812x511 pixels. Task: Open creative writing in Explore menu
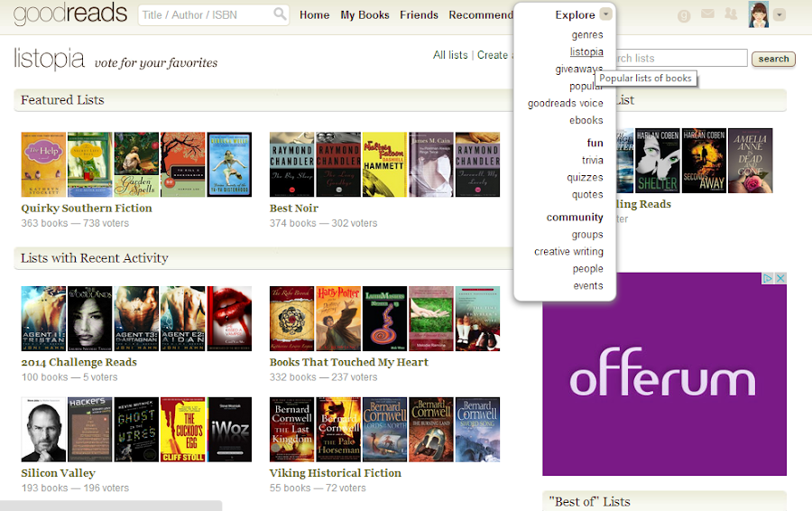(568, 251)
